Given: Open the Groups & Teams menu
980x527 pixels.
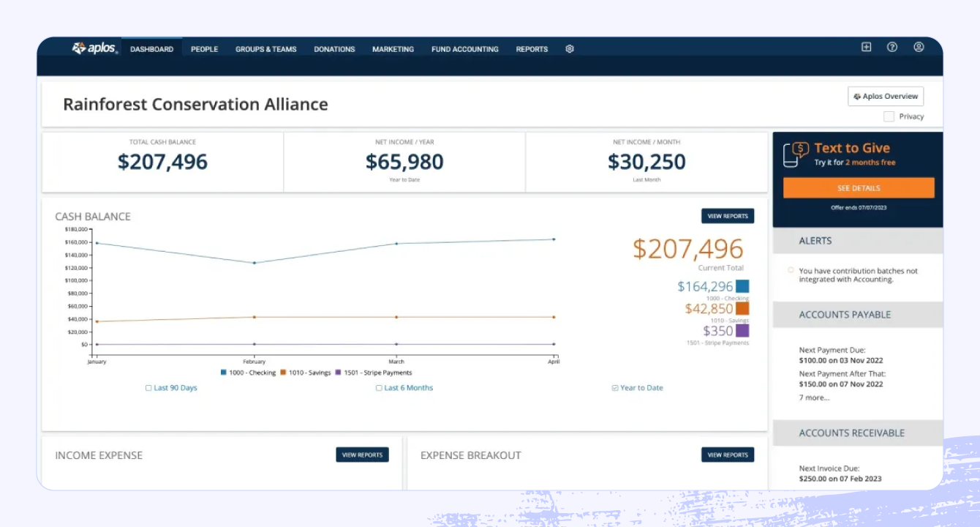Looking at the screenshot, I should (266, 49).
